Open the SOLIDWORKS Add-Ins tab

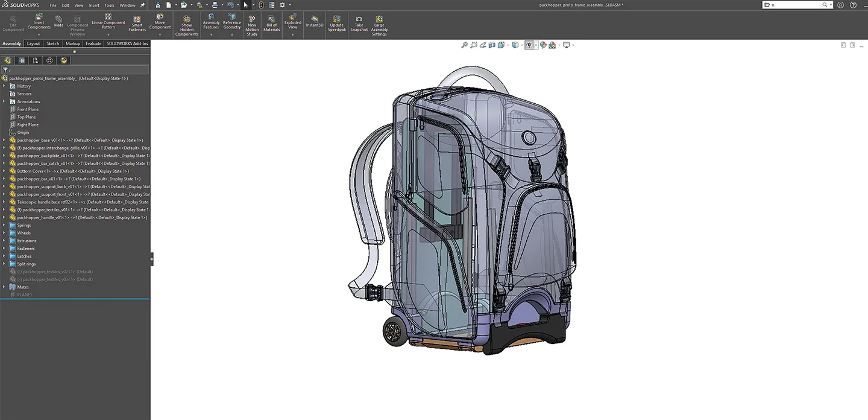click(x=127, y=43)
